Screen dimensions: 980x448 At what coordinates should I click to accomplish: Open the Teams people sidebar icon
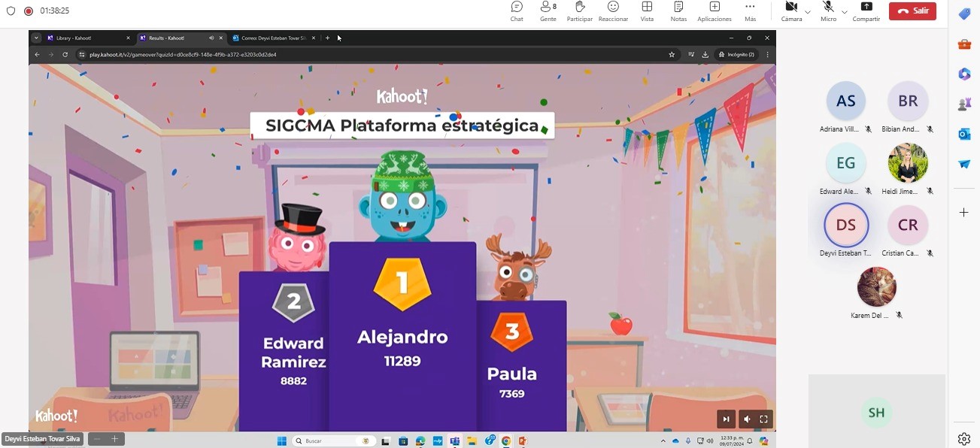964,104
